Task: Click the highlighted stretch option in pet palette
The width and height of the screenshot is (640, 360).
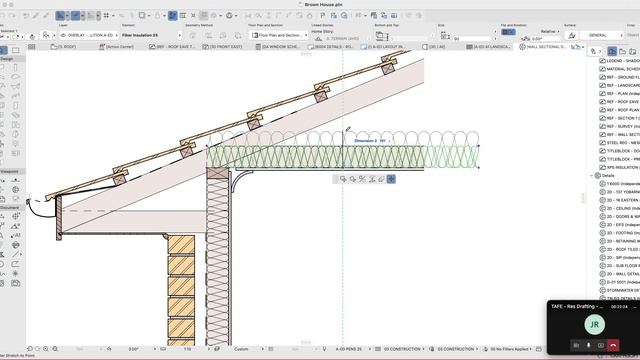Action: [391, 179]
